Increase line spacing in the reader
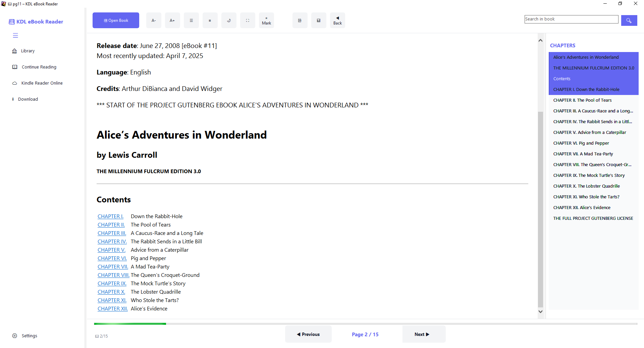 coord(191,20)
